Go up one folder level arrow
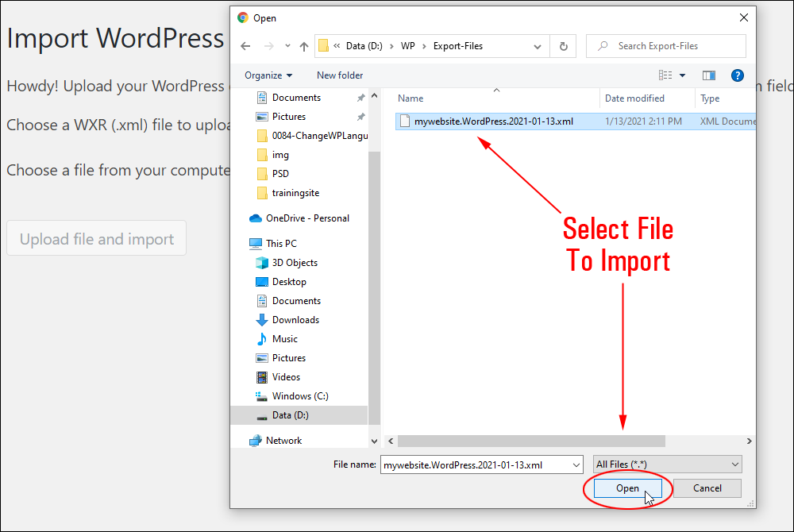 (x=304, y=47)
